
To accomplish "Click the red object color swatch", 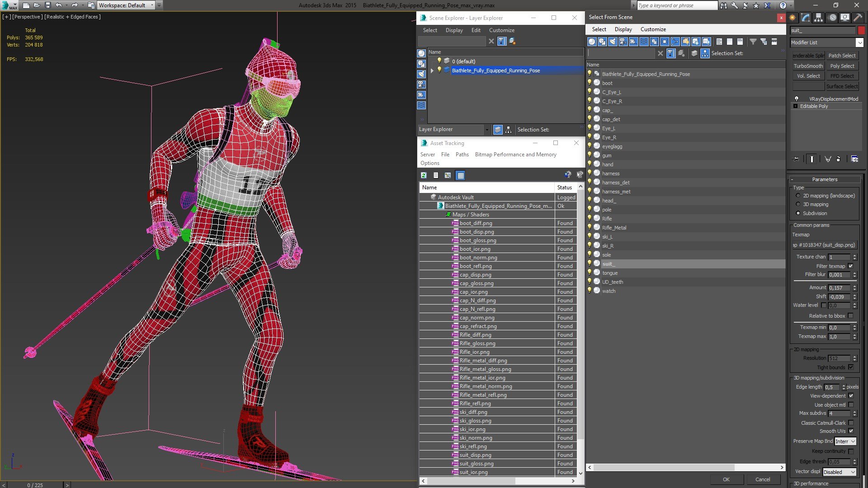I will (x=861, y=30).
